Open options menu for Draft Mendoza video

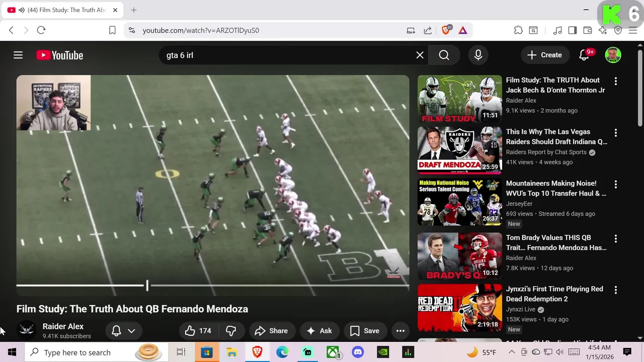coord(615,133)
